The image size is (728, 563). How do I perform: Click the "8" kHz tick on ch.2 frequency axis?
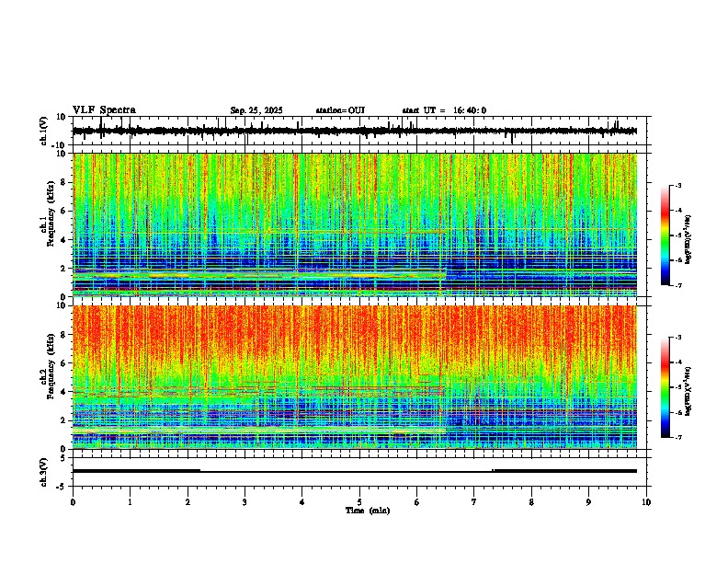(x=63, y=335)
